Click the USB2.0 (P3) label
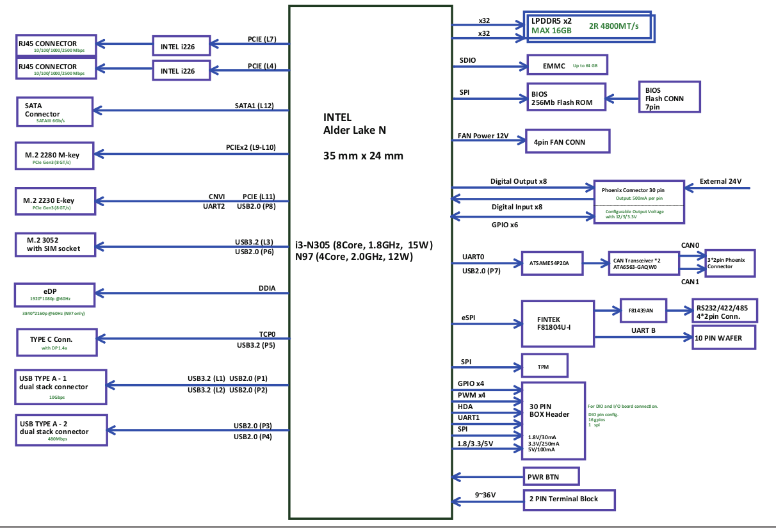Viewport: 776px width, 532px height. pos(253,426)
